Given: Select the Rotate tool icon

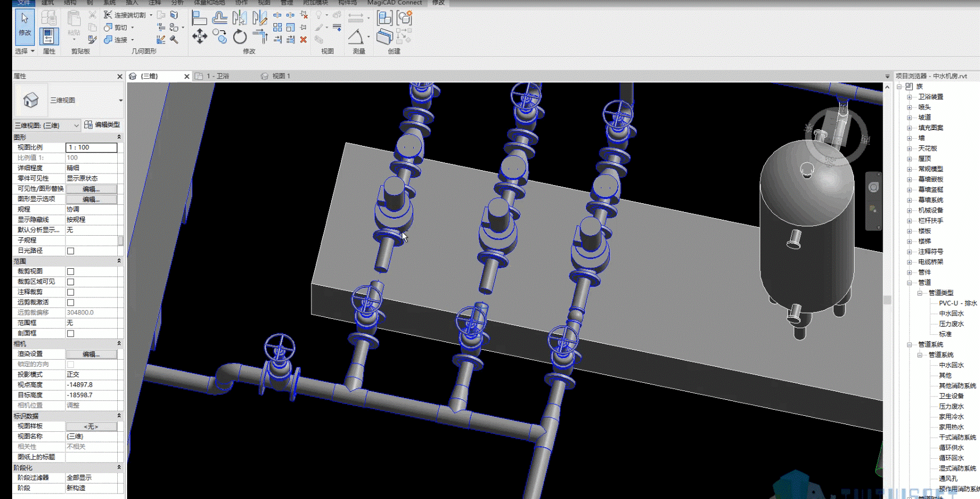Looking at the screenshot, I should coord(239,37).
